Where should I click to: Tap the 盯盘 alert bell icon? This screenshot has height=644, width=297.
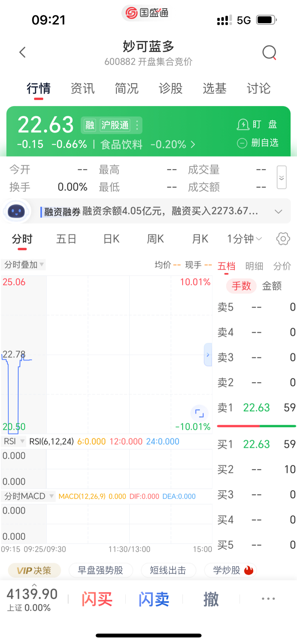pos(243,124)
